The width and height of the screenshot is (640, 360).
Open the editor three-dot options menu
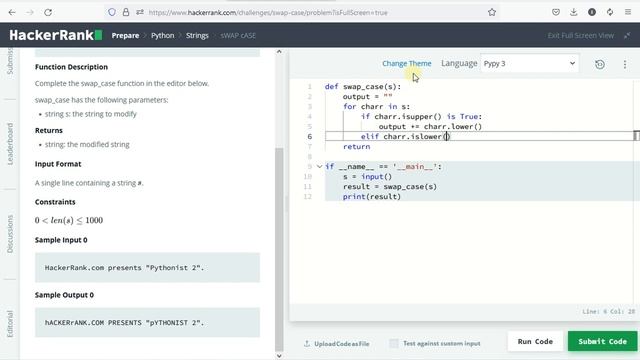pos(624,64)
